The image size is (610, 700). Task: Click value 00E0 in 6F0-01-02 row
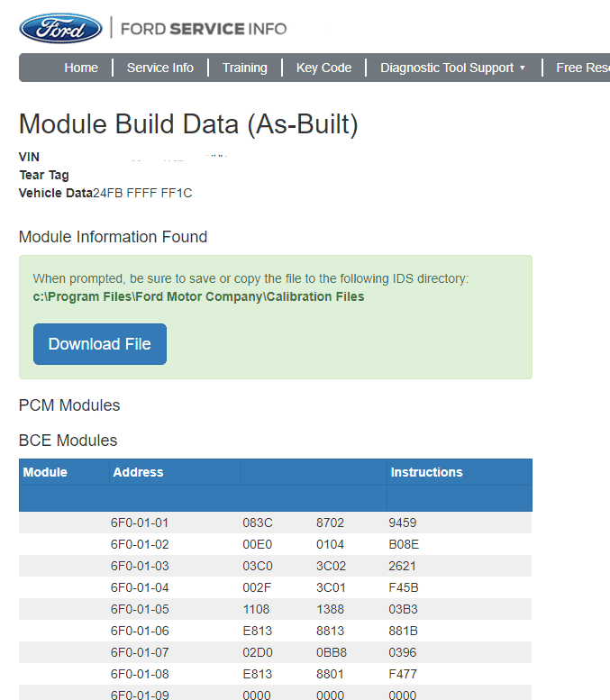click(x=258, y=545)
